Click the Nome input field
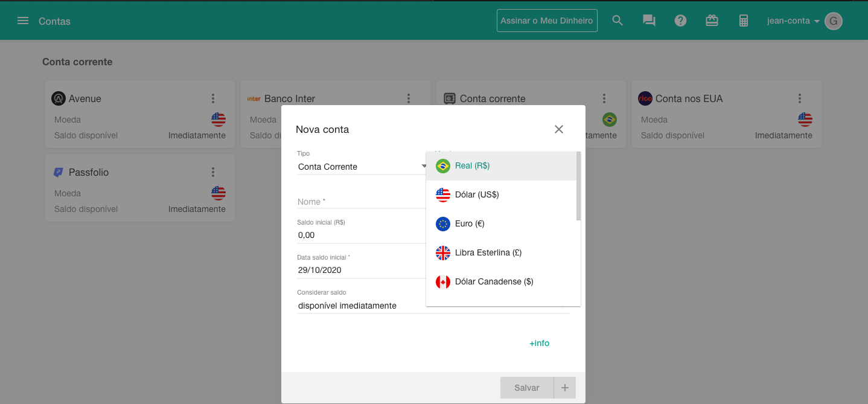 [361, 202]
